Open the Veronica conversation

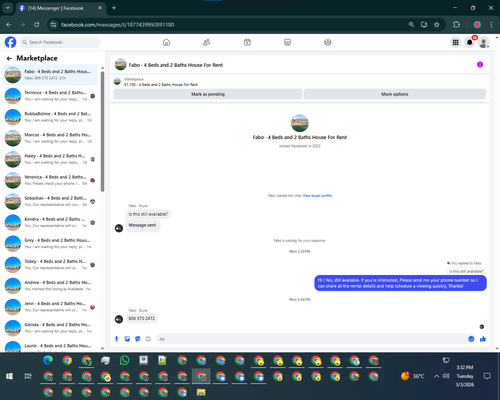click(x=50, y=180)
